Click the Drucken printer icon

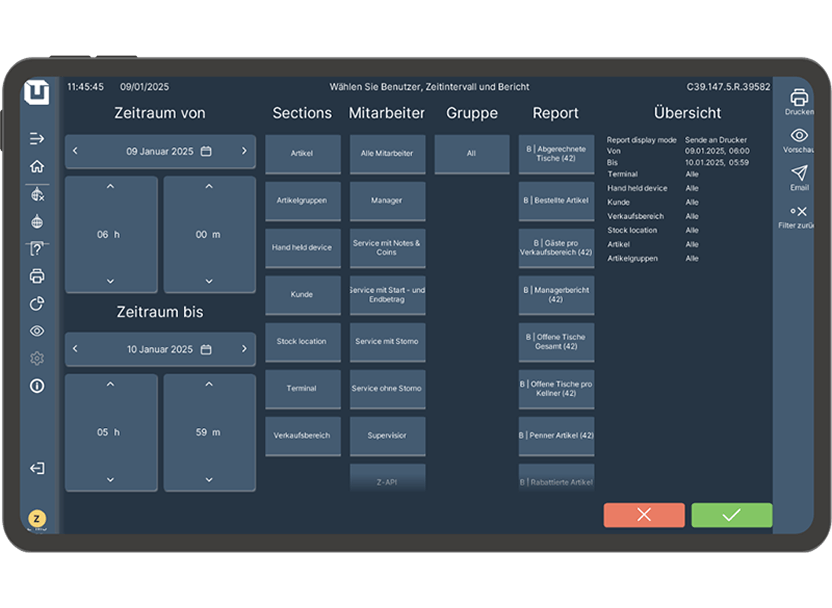pos(799,98)
